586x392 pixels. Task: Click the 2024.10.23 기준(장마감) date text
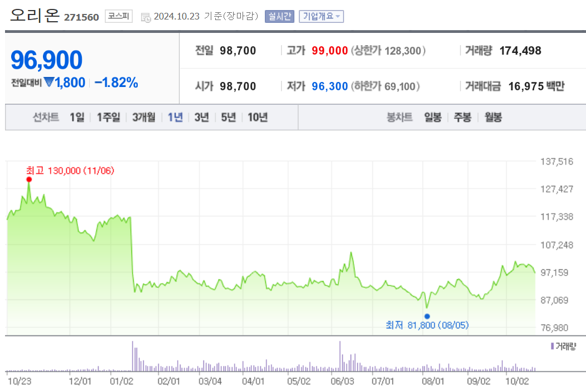coord(206,16)
